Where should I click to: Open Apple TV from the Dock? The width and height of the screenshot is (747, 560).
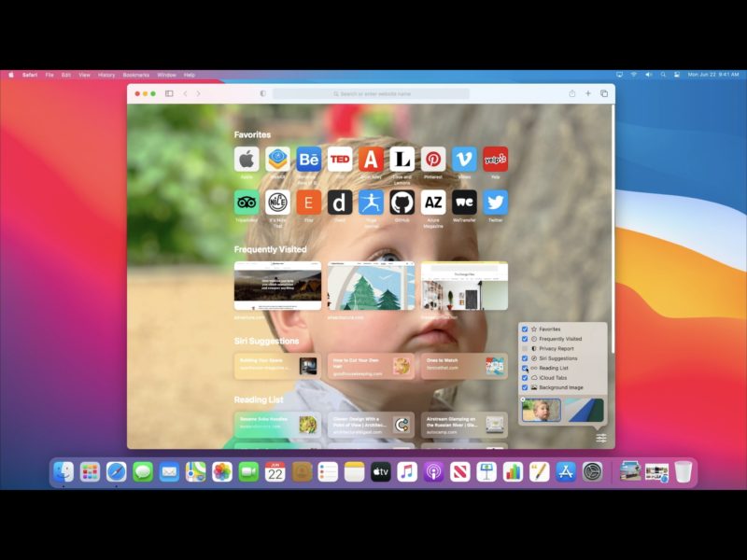(381, 472)
